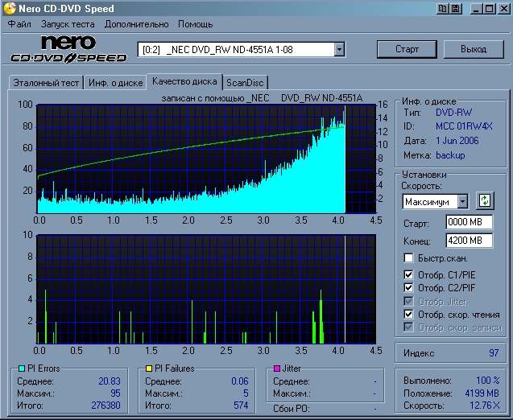Expand the Максимум speed dropdown
Viewport: 513px width, 420px height.
coord(462,201)
